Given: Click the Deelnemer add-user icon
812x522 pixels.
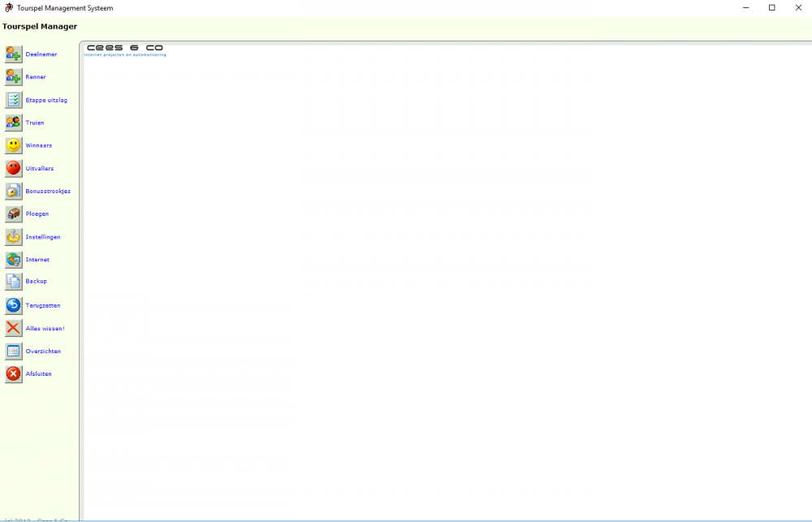Looking at the screenshot, I should click(x=14, y=54).
